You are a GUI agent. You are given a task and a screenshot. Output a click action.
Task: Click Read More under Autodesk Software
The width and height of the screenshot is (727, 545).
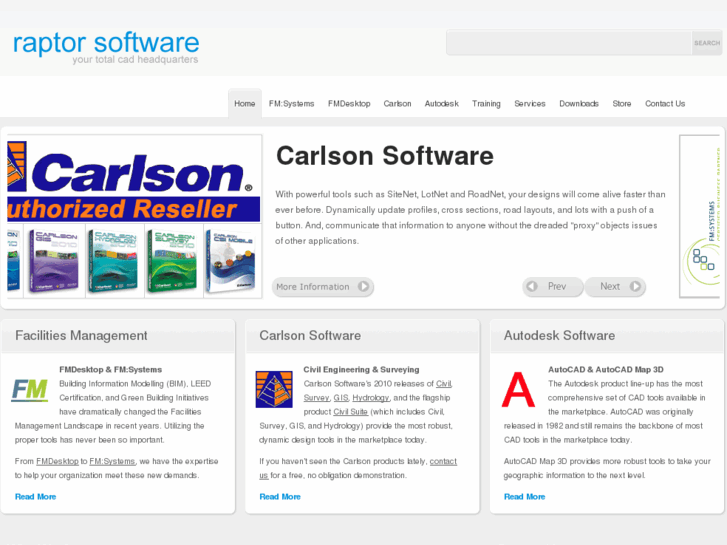click(x=524, y=496)
